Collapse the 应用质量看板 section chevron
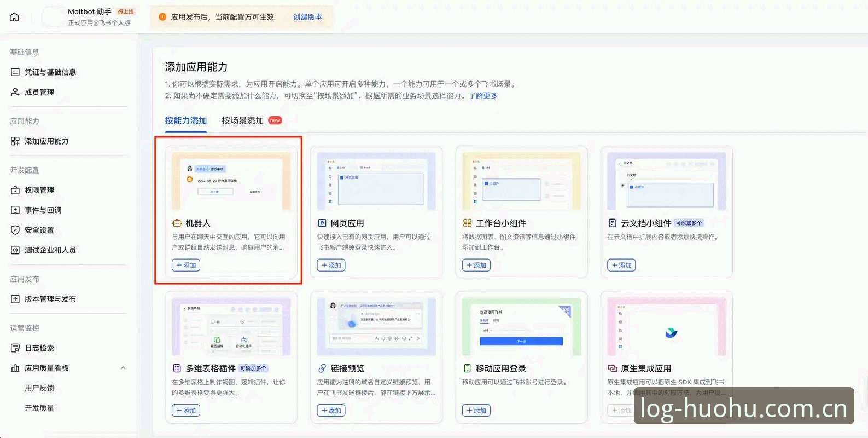 click(x=123, y=368)
